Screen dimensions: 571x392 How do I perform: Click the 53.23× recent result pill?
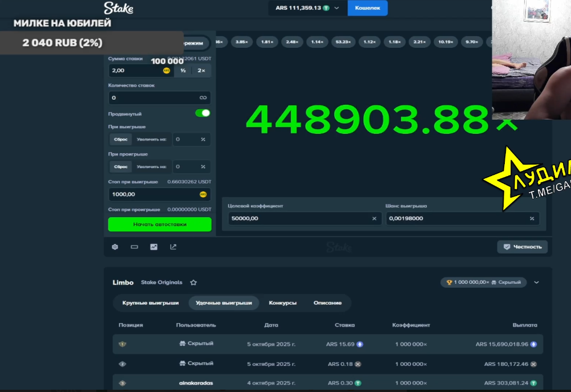[x=343, y=42]
